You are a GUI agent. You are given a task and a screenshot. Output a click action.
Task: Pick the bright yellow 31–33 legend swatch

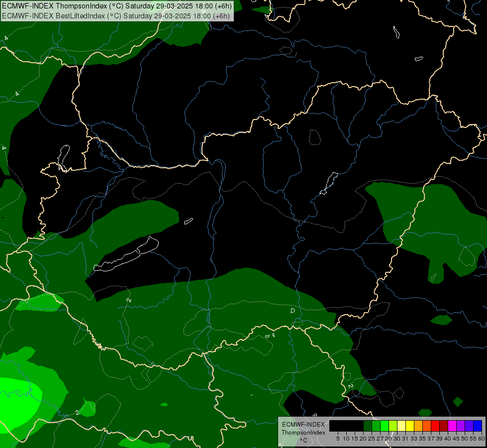click(410, 426)
